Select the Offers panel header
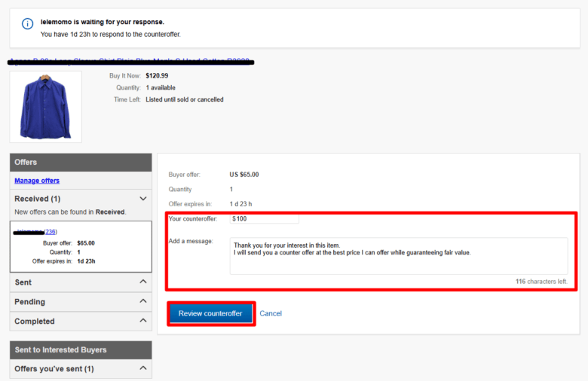Viewport: 588px width, 381px height. [81, 162]
